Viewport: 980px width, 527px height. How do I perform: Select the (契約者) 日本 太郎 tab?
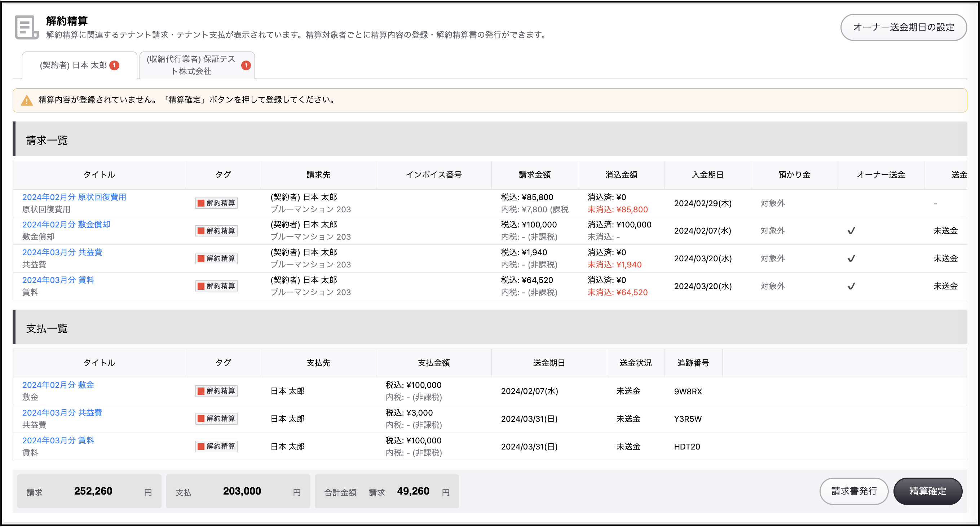(80, 65)
